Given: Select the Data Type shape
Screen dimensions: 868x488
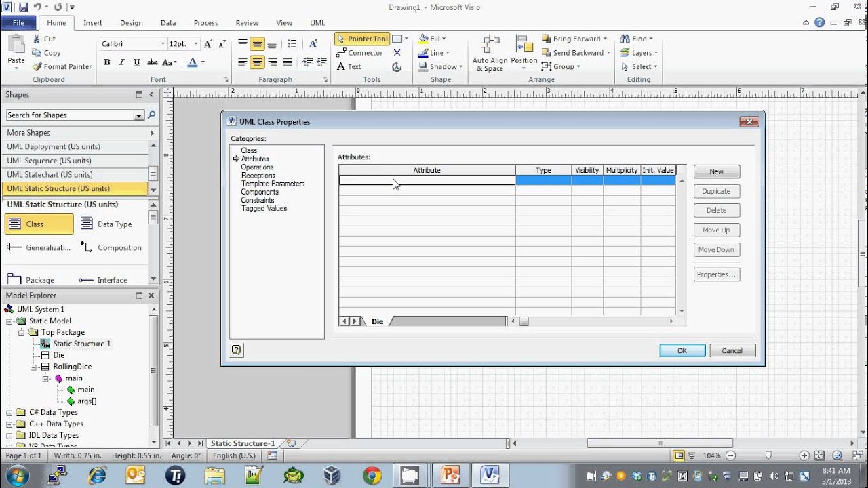Looking at the screenshot, I should (106, 224).
